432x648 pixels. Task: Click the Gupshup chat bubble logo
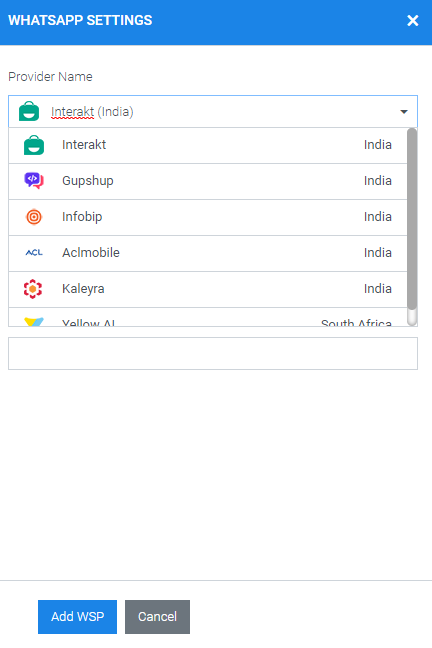pos(34,181)
